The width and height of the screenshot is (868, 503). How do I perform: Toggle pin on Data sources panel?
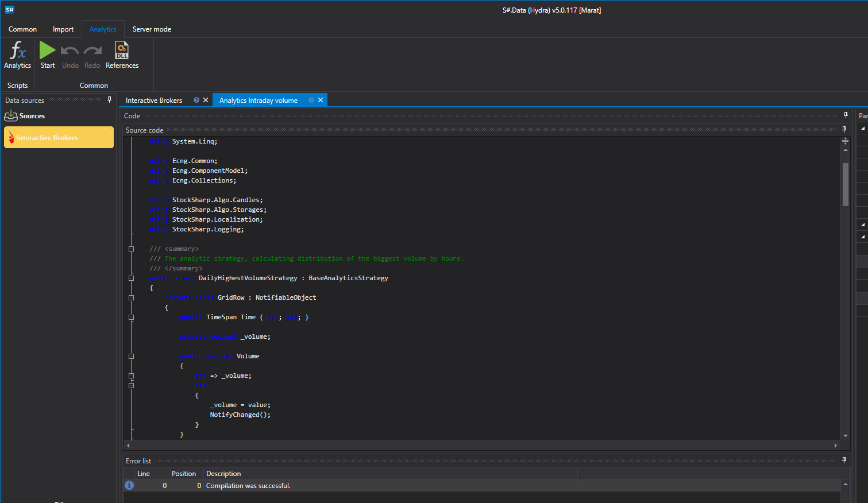point(109,99)
